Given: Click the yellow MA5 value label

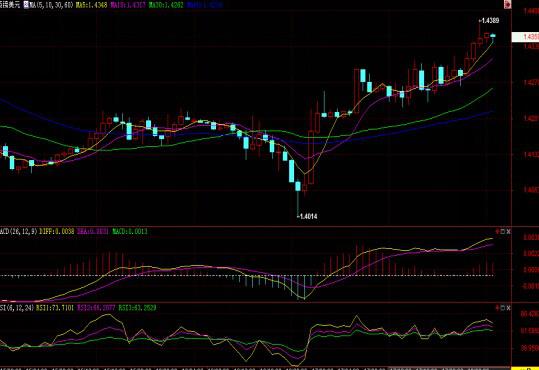Looking at the screenshot, I should (x=91, y=5).
